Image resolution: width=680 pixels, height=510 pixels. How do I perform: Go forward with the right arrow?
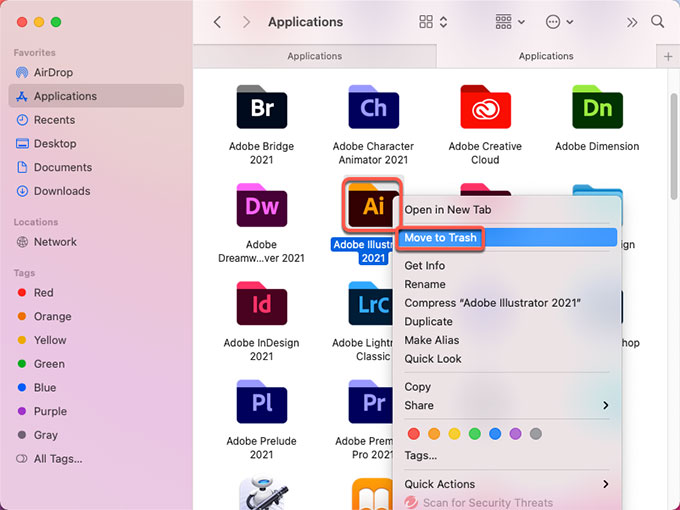tap(246, 22)
